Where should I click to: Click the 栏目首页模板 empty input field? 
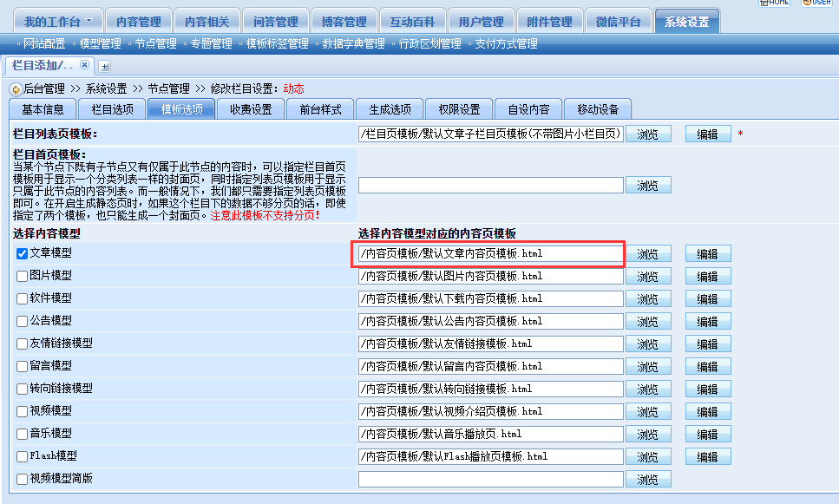490,185
